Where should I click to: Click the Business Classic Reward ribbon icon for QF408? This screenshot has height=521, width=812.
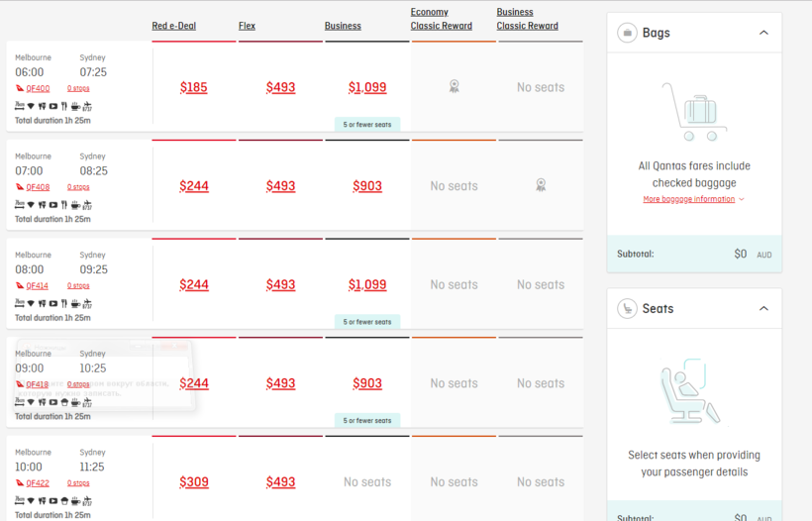click(x=540, y=185)
